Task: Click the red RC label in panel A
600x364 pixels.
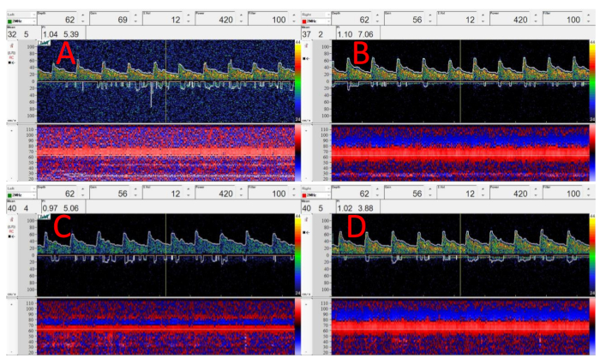Action: click(x=11, y=59)
